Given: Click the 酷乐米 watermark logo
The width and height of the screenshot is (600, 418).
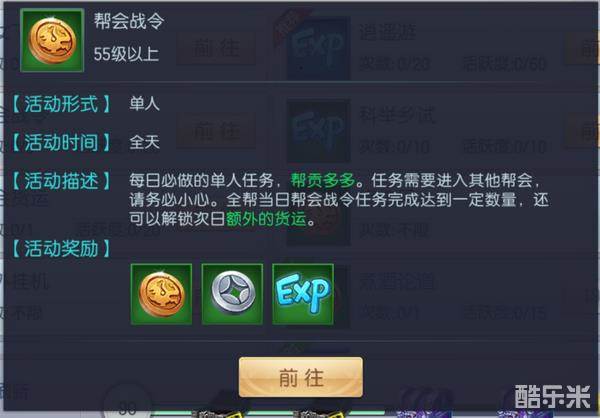Looking at the screenshot, I should [x=553, y=397].
